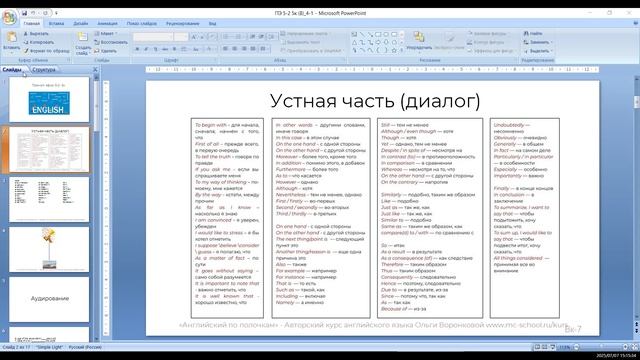Screen dimensions: 640x360
Task: Select the Аудирование slide thumbnail
Action: coord(49,299)
